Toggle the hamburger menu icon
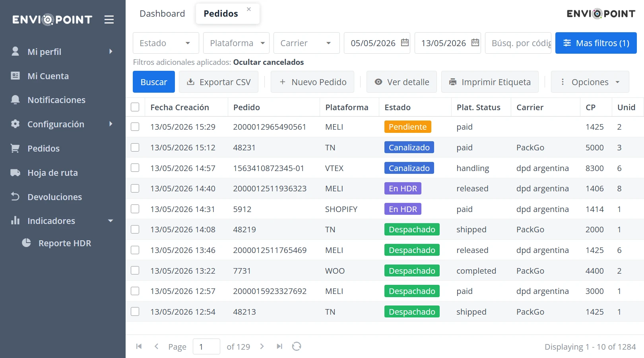The width and height of the screenshot is (644, 358). coord(109,19)
